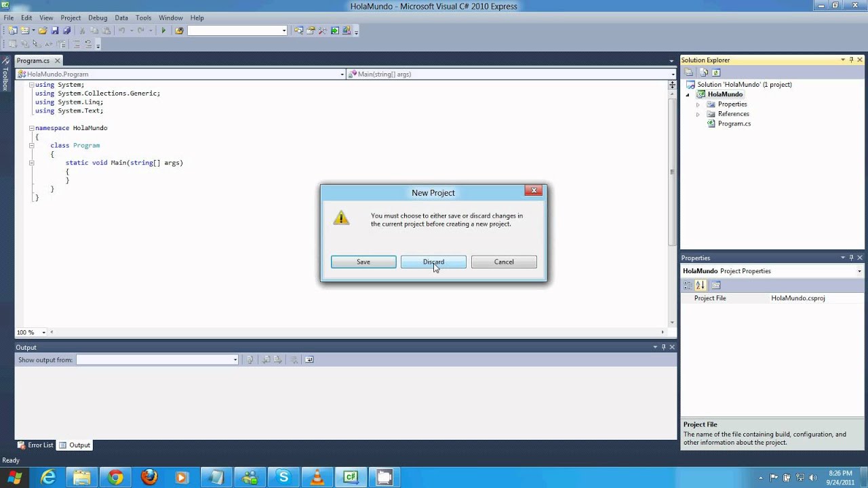The image size is (868, 488).
Task: Click Alphabetical sort icon in Properties panel
Action: point(701,285)
